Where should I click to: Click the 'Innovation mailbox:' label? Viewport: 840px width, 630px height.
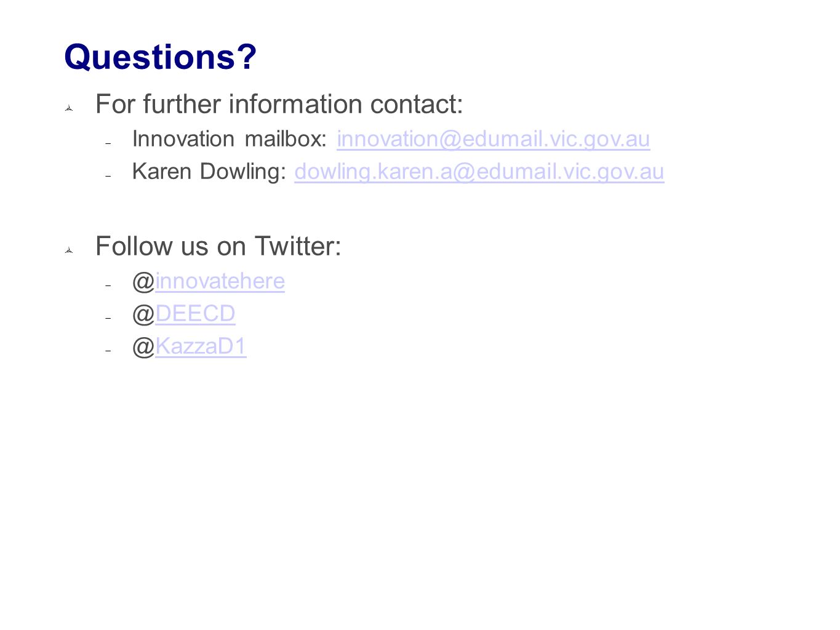tap(229, 140)
